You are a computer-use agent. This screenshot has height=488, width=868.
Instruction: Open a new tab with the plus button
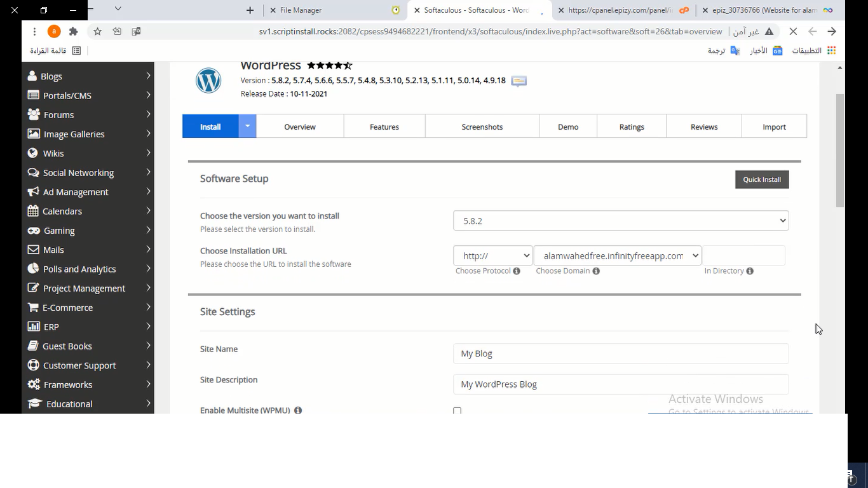tap(250, 10)
